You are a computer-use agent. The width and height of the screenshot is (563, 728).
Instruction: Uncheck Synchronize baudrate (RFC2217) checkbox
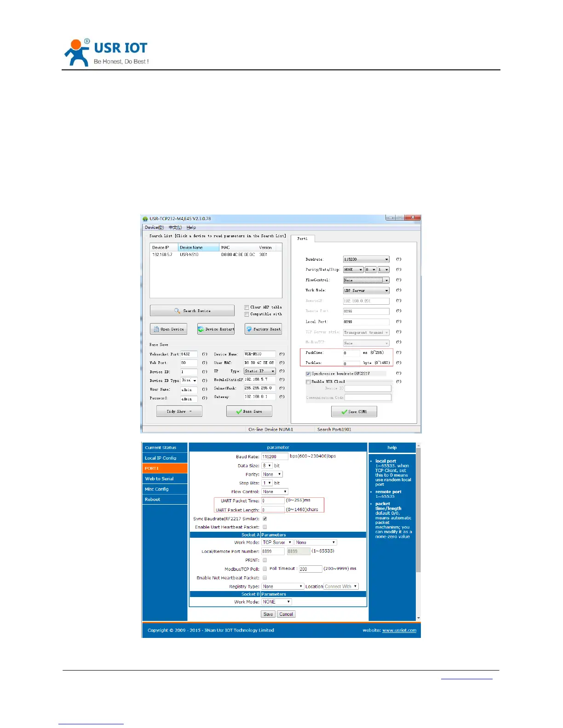tap(308, 374)
